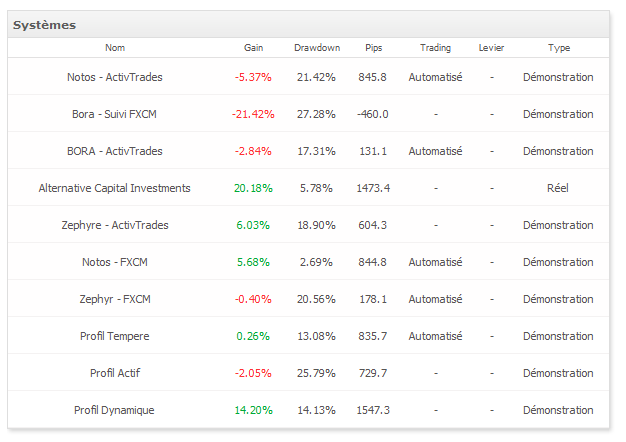The height and width of the screenshot is (442, 626).
Task: Sort by Levier column header
Action: point(492,48)
